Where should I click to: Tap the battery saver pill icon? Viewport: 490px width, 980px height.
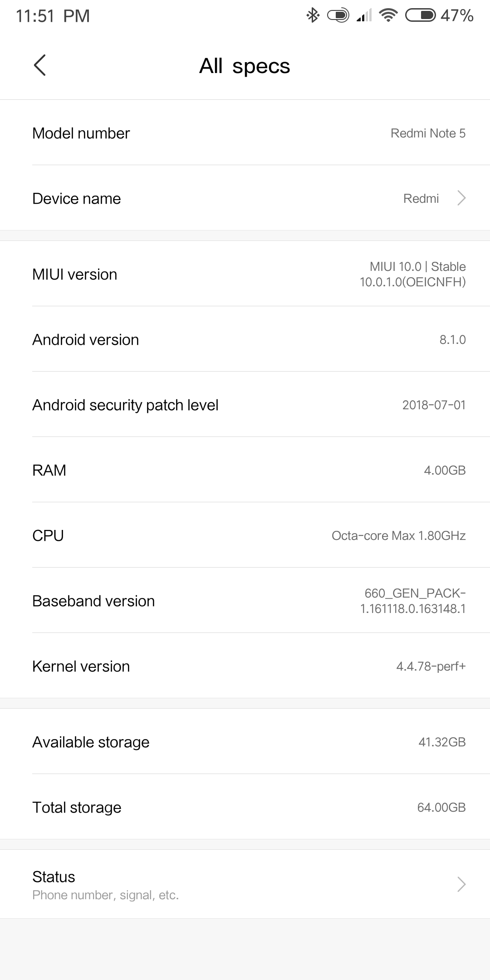tap(338, 16)
